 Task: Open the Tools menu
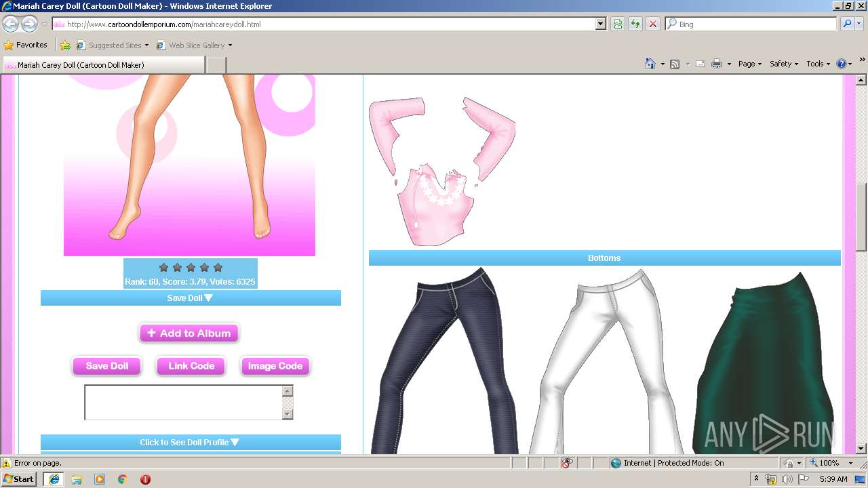click(818, 64)
